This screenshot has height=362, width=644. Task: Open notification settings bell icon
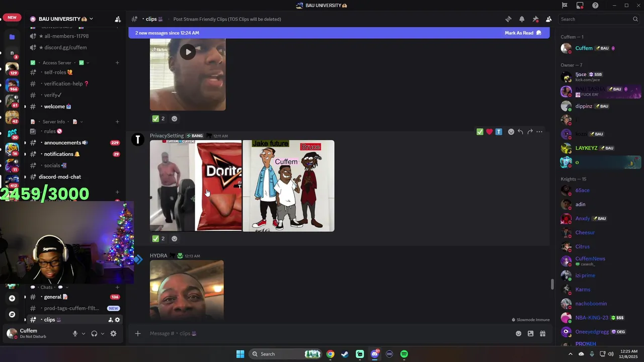pyautogui.click(x=522, y=19)
